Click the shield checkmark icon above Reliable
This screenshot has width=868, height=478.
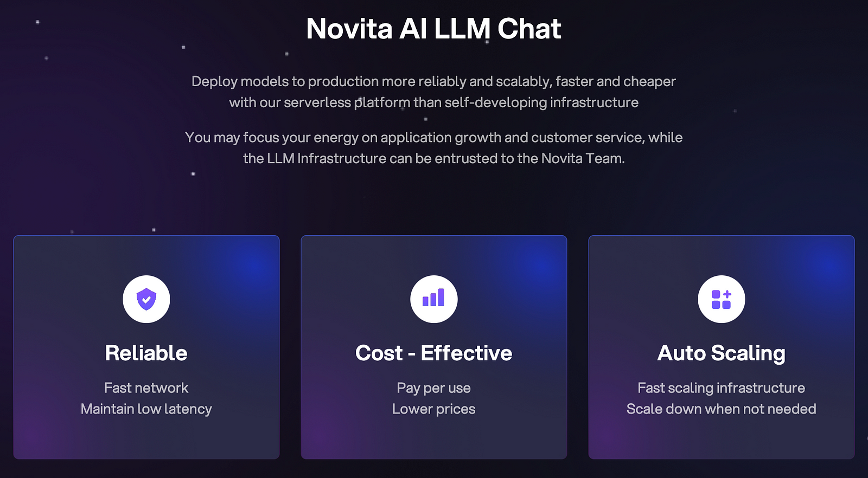pyautogui.click(x=146, y=299)
